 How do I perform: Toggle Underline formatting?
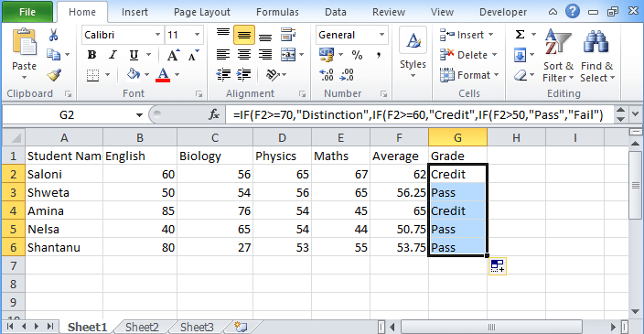(x=134, y=55)
